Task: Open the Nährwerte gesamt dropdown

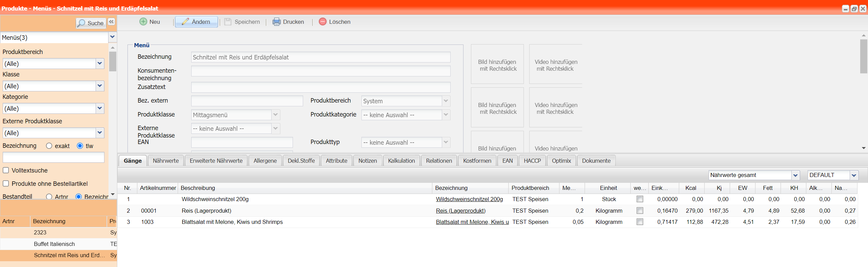Action: [x=795, y=175]
